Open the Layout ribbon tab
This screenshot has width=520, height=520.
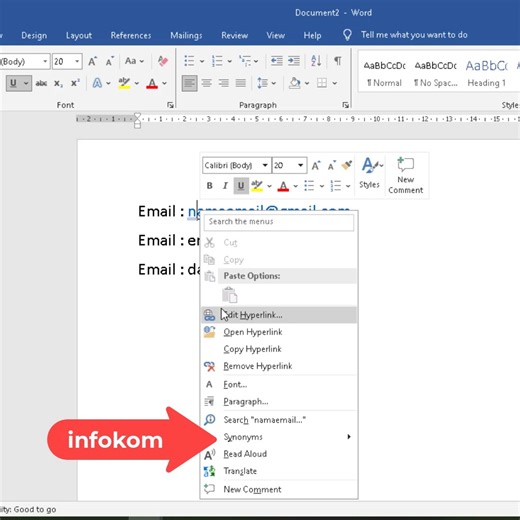[x=79, y=35]
